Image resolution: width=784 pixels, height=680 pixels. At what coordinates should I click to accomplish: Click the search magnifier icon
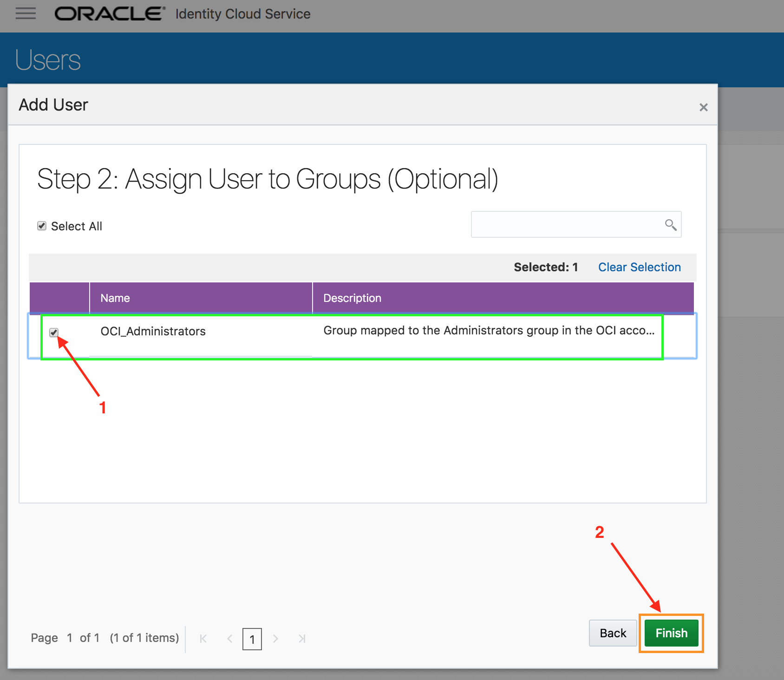pyautogui.click(x=670, y=225)
